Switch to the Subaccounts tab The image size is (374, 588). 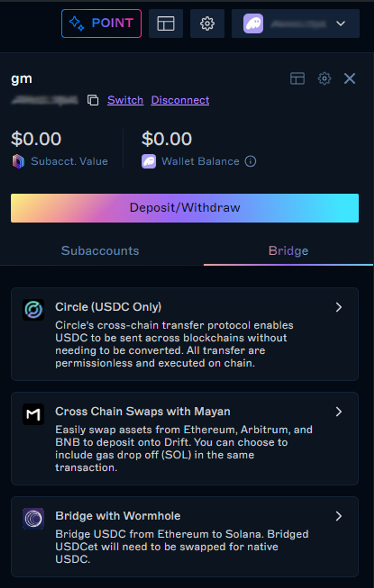pos(100,251)
